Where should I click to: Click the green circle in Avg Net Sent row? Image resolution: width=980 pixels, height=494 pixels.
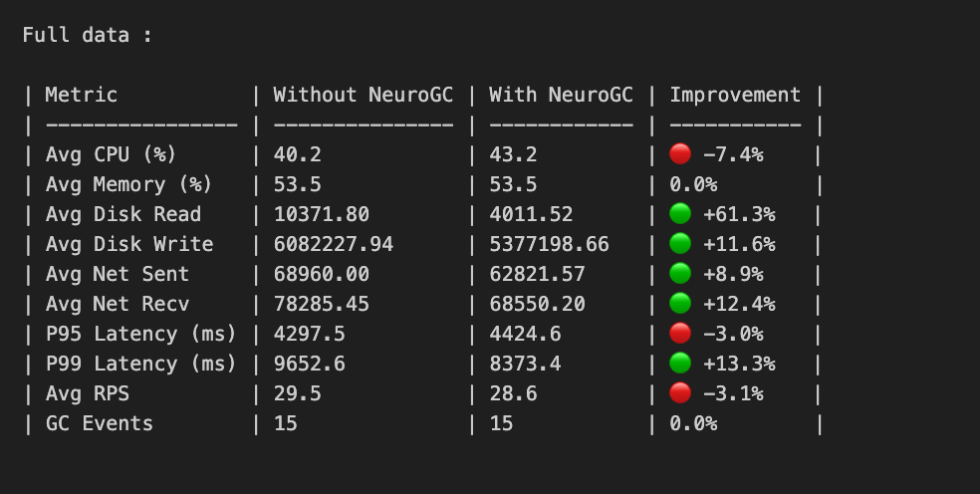click(680, 274)
